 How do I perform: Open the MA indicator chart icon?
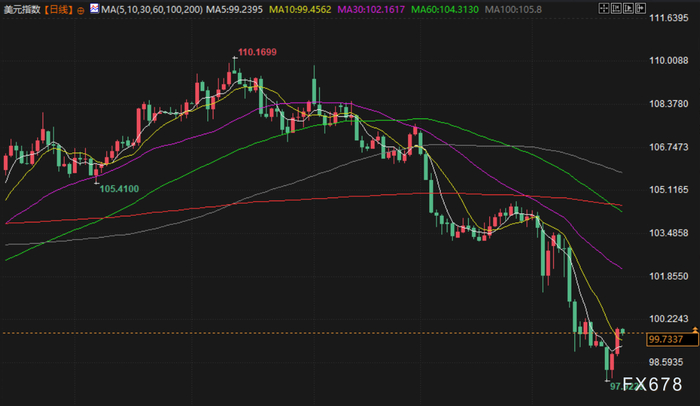tap(94, 8)
